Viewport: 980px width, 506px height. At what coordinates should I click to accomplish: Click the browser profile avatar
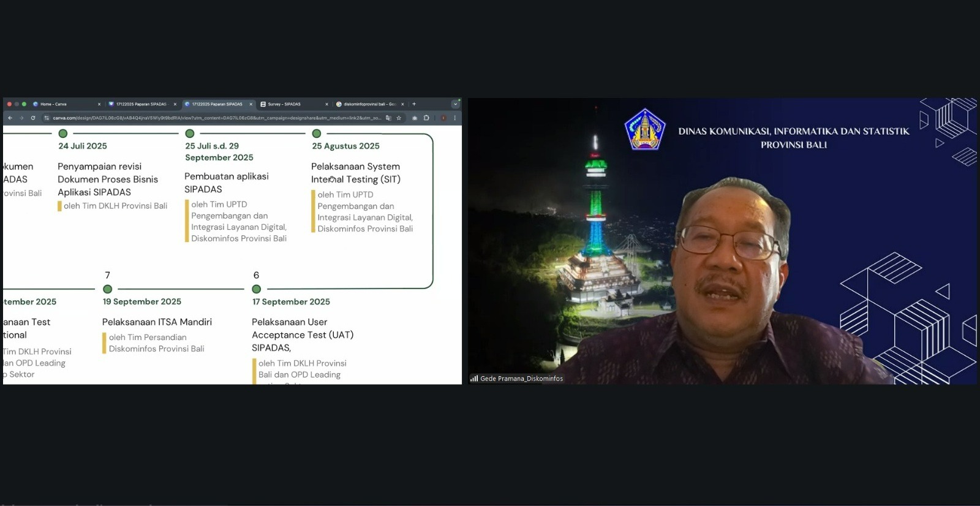pyautogui.click(x=443, y=118)
